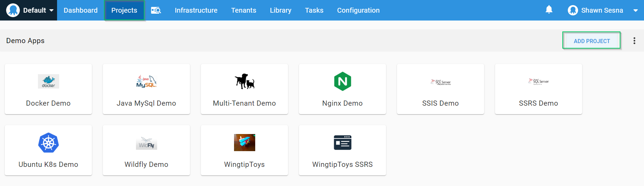Open the notifications bell icon
This screenshot has height=186, width=644.
(x=549, y=10)
